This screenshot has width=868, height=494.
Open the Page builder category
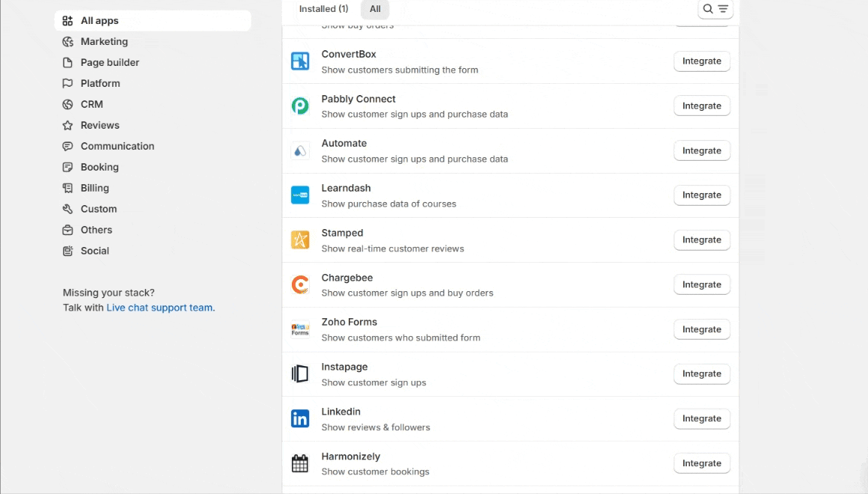click(x=109, y=63)
